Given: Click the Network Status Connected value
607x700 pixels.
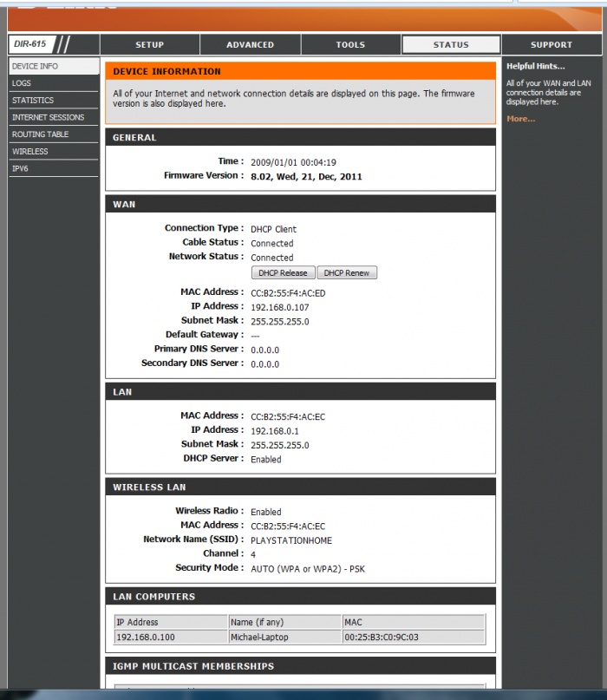Looking at the screenshot, I should coord(271,258).
